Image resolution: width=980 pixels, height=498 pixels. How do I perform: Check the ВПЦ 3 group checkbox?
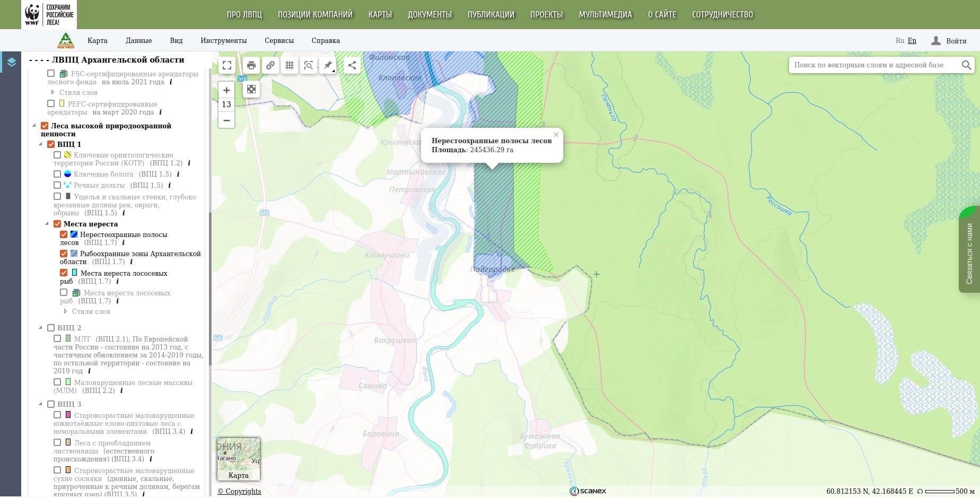pyautogui.click(x=51, y=404)
